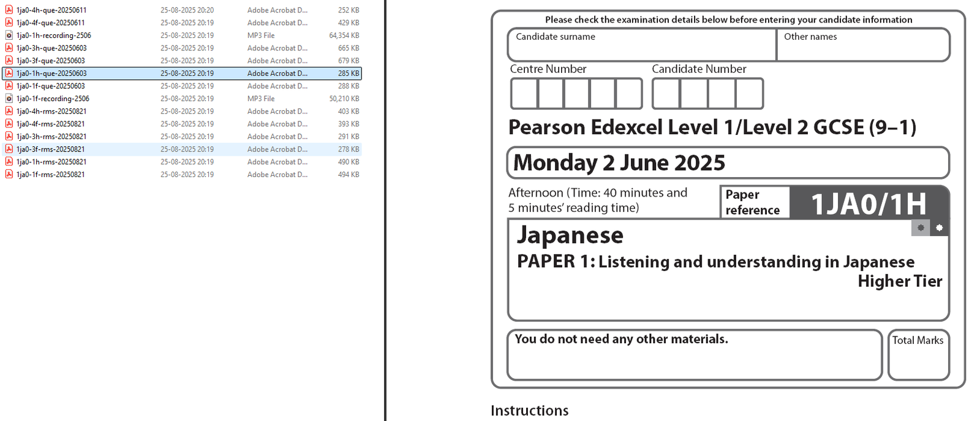Click the 278 KB size cell
Screen dimensions: 980x421
[349, 149]
